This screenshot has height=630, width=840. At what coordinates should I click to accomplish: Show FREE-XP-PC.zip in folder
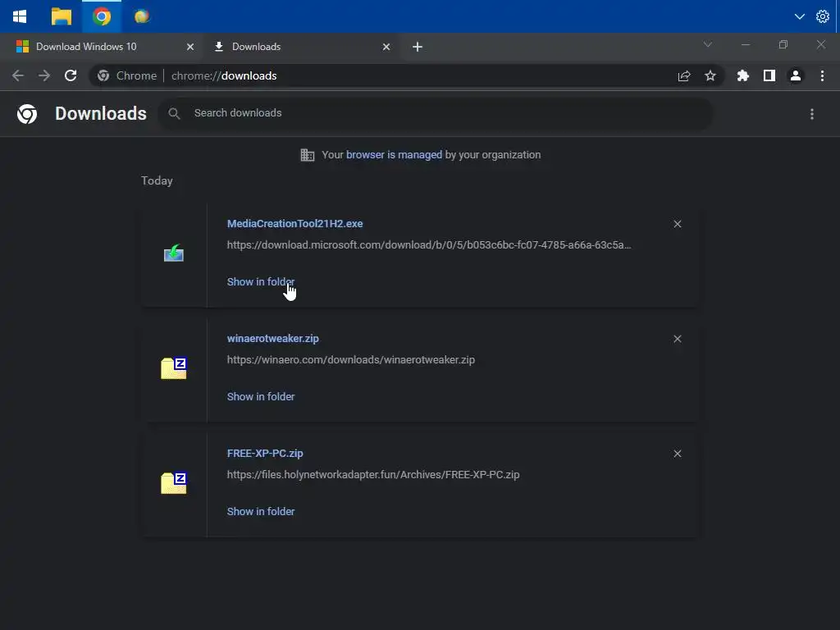pos(261,511)
